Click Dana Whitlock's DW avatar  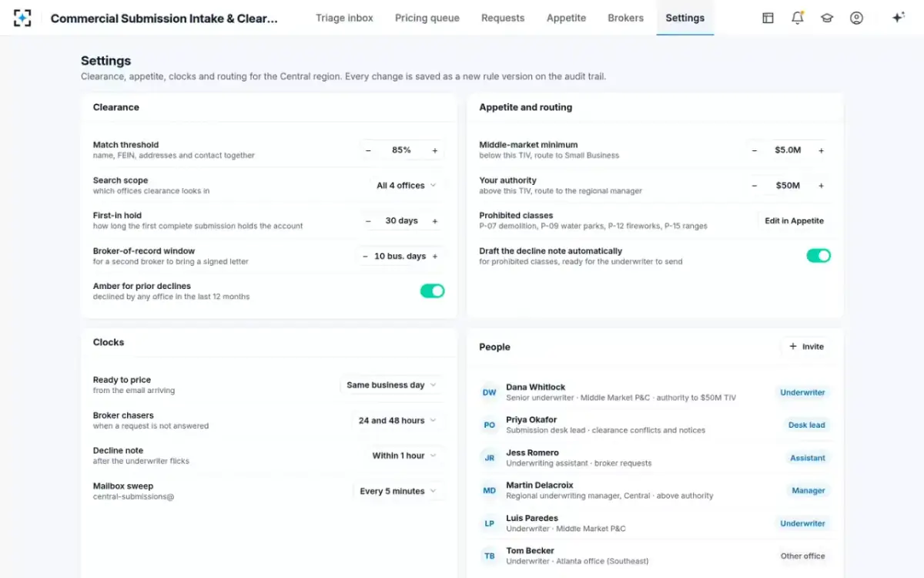coord(490,392)
